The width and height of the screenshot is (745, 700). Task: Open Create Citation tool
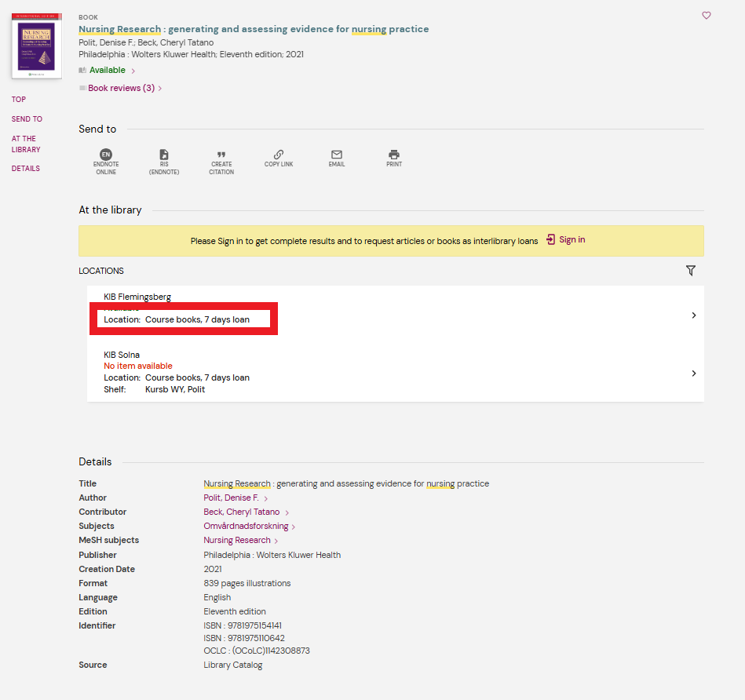coord(221,162)
